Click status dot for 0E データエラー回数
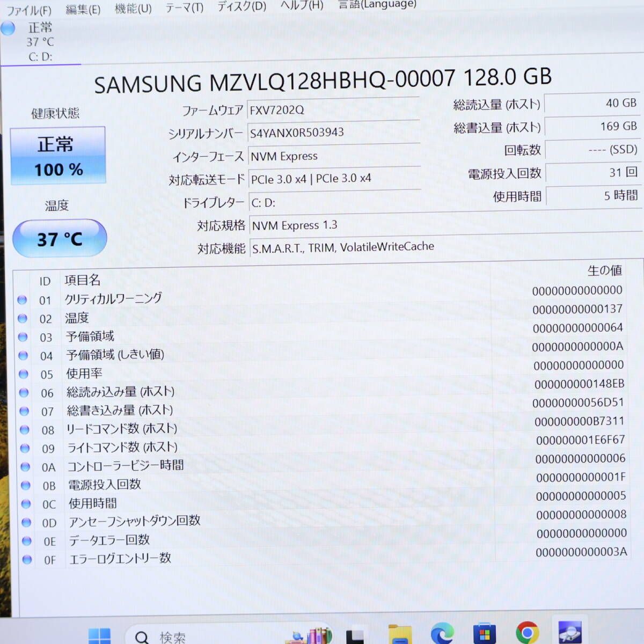The image size is (644, 644). click(27, 541)
